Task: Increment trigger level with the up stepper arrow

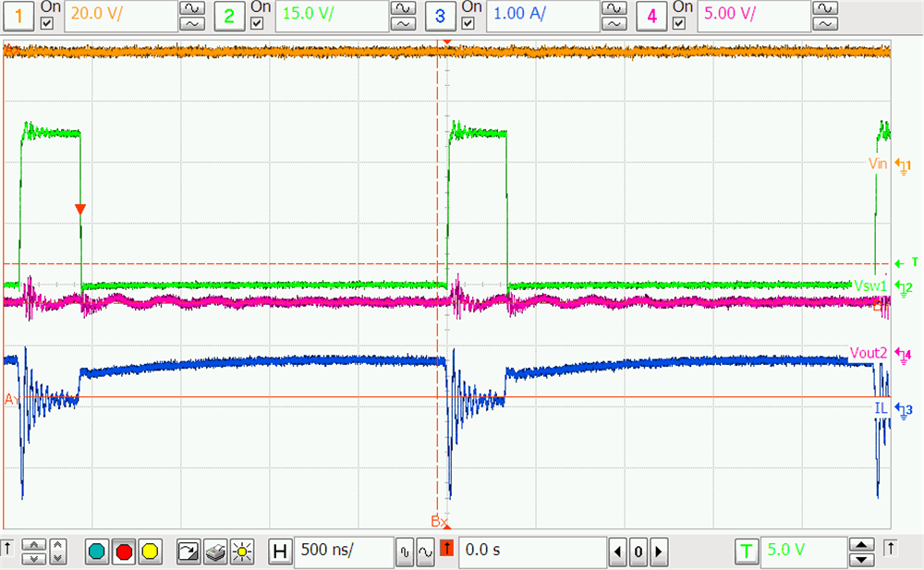Action: pos(860,545)
